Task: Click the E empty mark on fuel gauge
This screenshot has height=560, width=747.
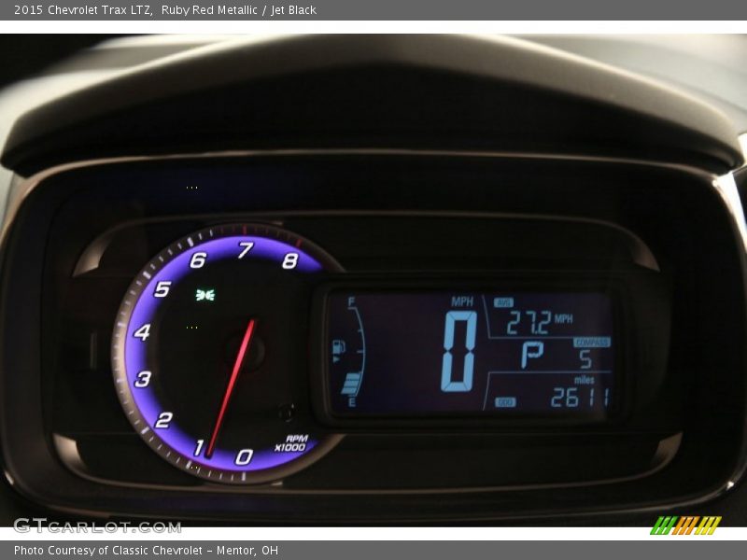Action: 352,403
